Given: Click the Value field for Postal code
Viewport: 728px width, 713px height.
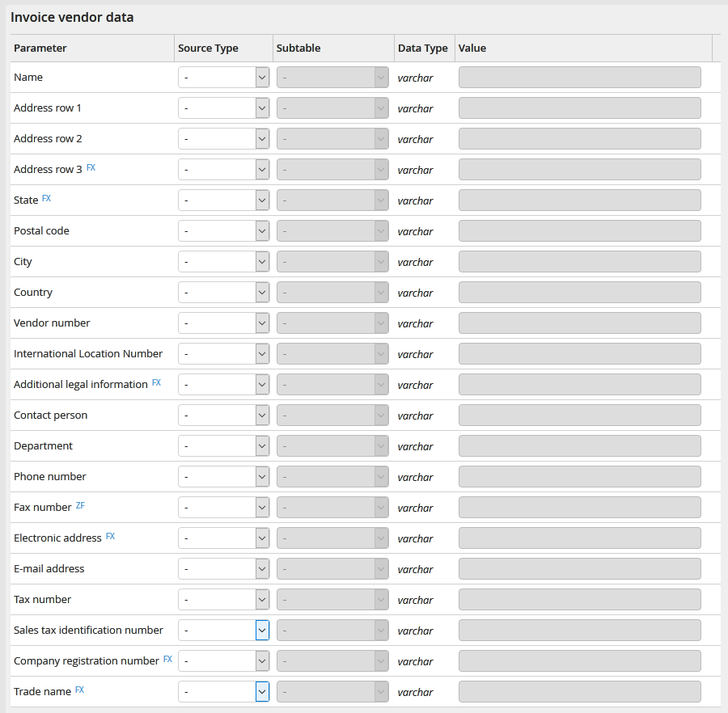Looking at the screenshot, I should [x=580, y=231].
